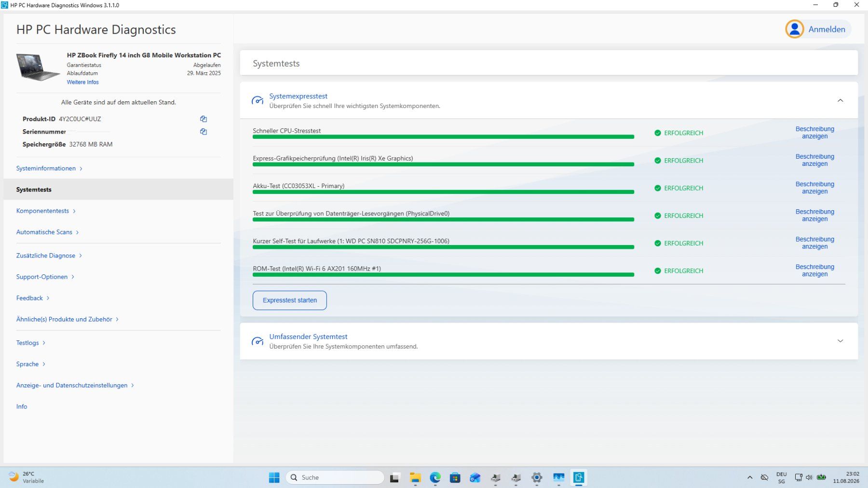Click the HP Diagnostics icon in the title bar
This screenshot has height=488, width=868.
tap(5, 5)
